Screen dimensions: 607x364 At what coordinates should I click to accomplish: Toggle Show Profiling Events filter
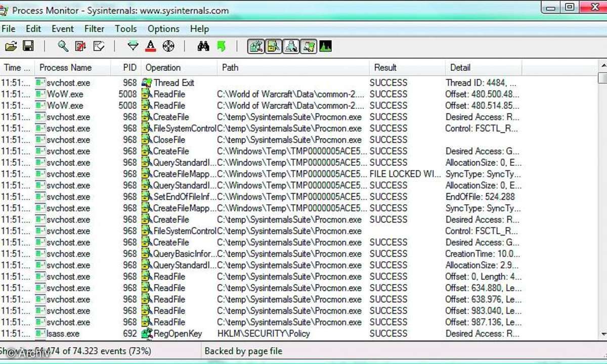click(325, 46)
